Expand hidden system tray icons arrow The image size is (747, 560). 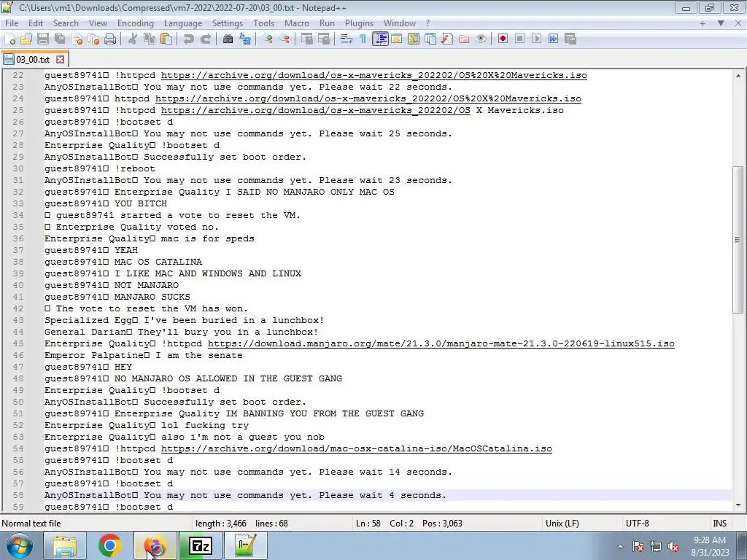pos(620,546)
